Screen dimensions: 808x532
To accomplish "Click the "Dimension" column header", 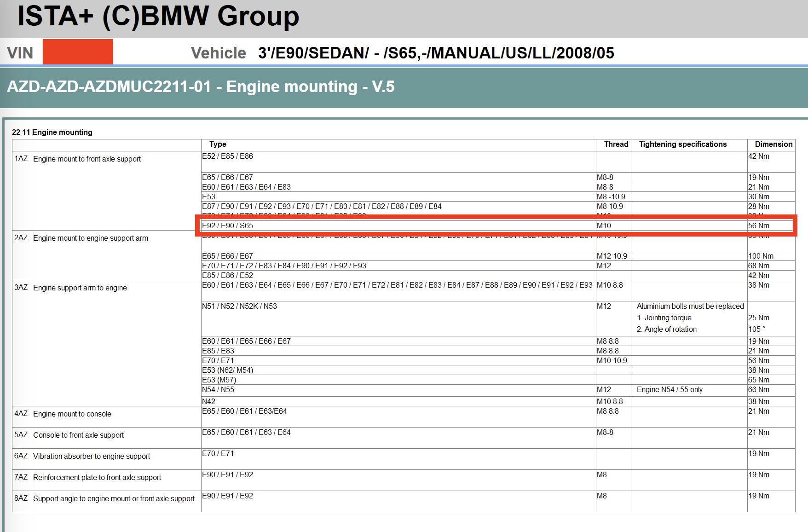I will coord(774,144).
